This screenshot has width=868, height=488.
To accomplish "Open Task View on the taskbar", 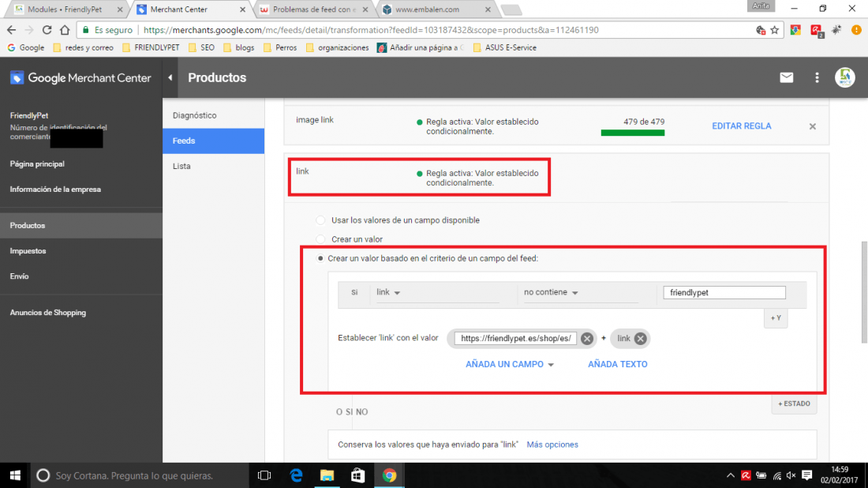I will click(264, 475).
